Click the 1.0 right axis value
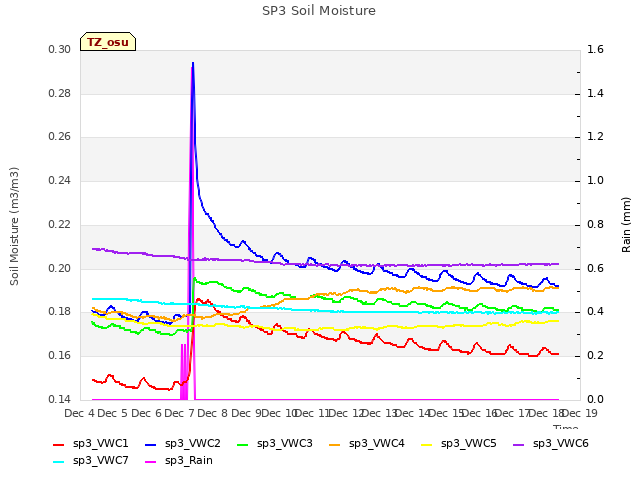Screen dimensions: 640x480 pyautogui.click(x=595, y=181)
